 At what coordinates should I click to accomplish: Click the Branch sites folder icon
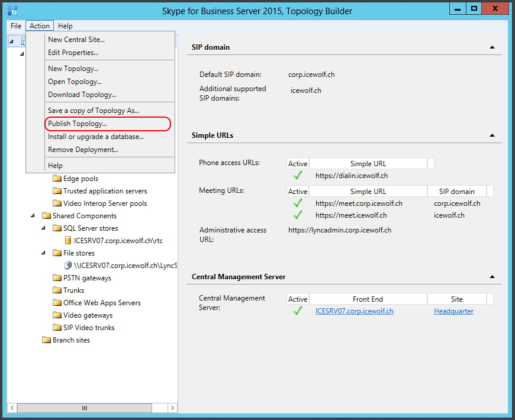point(46,340)
